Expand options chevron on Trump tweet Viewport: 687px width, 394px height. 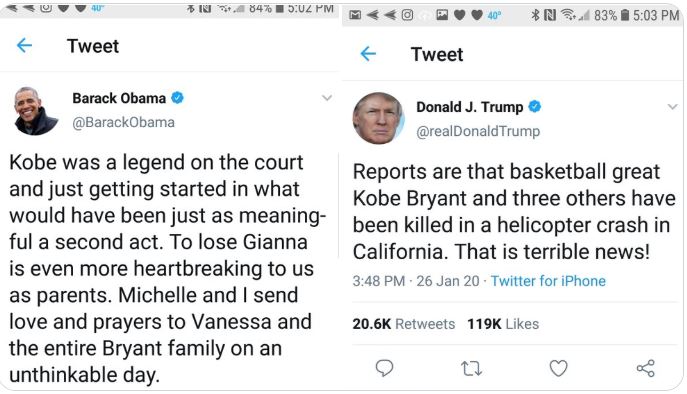672,106
